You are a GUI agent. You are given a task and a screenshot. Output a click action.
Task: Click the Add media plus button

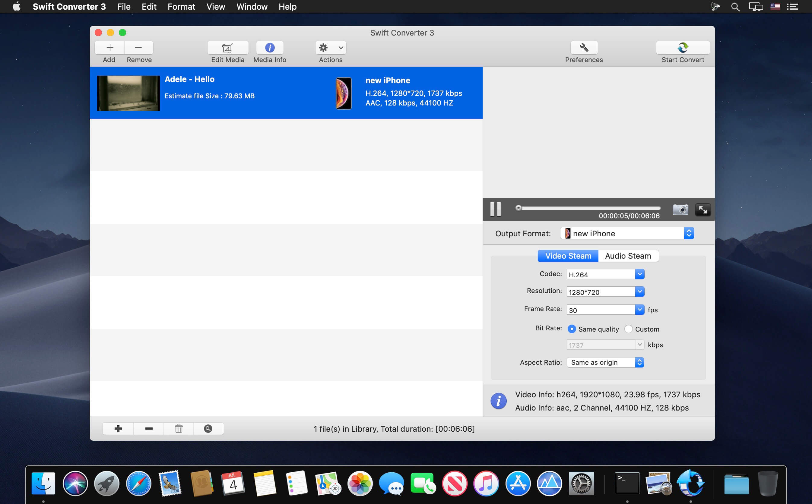pyautogui.click(x=110, y=48)
